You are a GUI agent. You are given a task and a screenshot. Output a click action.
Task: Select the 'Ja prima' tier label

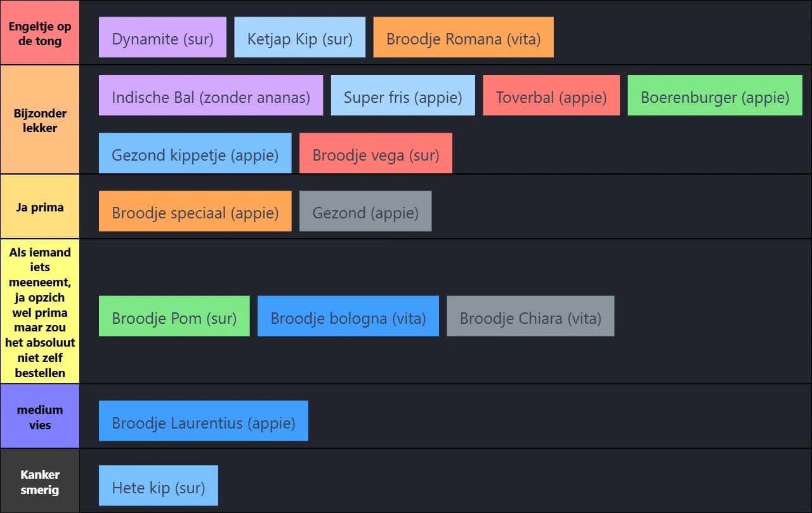pos(39,207)
